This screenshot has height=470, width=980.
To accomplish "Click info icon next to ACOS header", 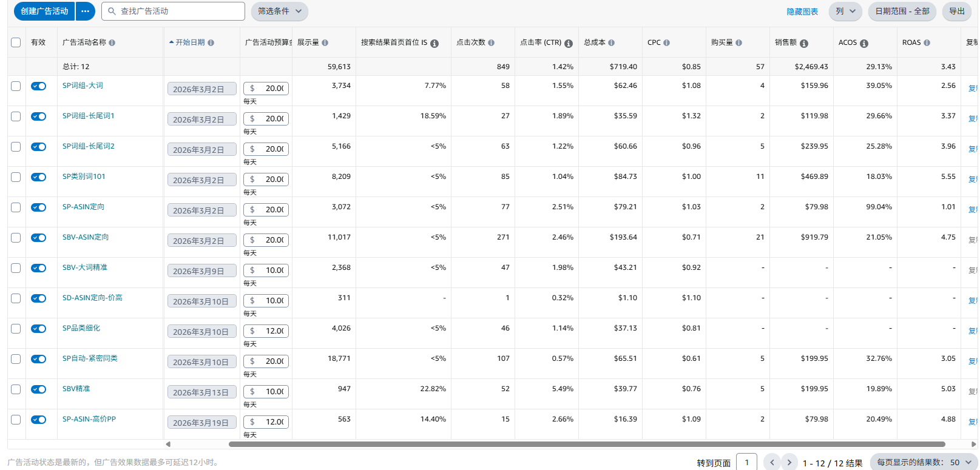I will [864, 43].
